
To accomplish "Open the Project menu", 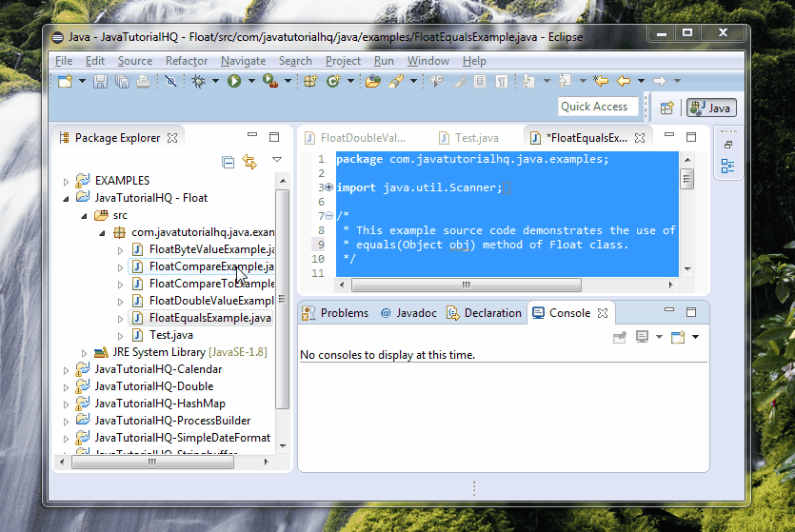I will tap(344, 61).
